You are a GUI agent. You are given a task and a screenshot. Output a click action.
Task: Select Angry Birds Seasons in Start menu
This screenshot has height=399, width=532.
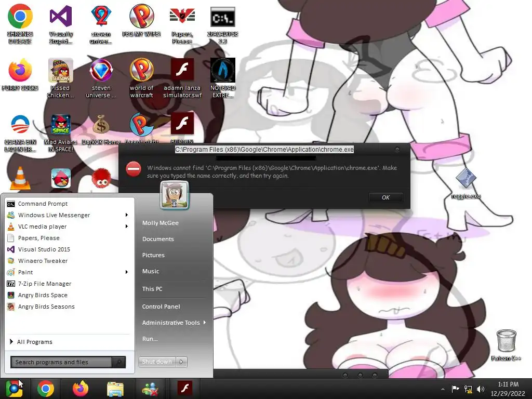pos(70,307)
